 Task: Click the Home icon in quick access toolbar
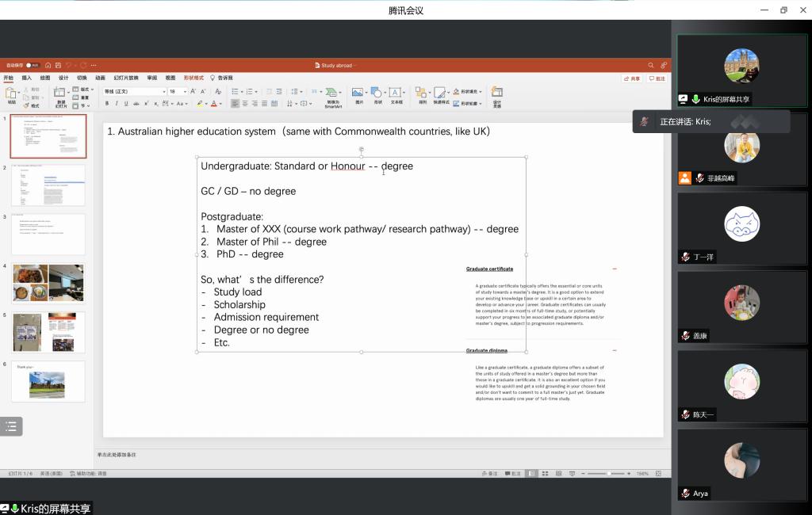pyautogui.click(x=48, y=65)
